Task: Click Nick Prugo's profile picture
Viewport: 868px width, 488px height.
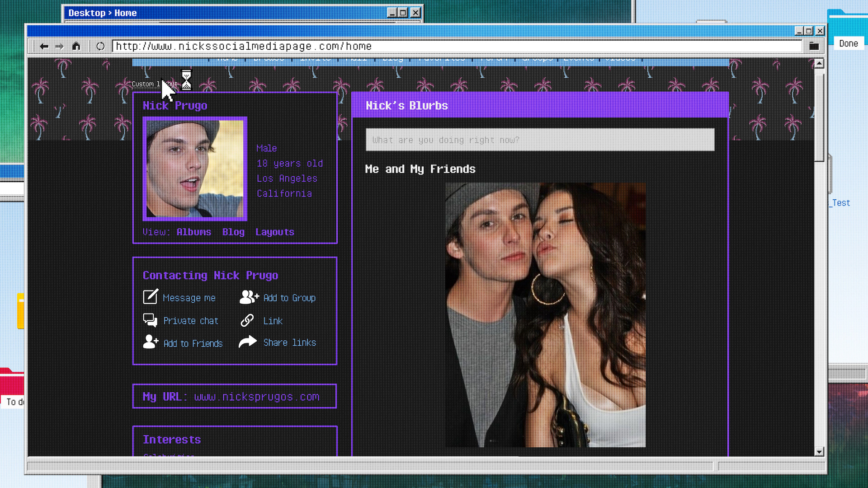Action: coord(195,169)
